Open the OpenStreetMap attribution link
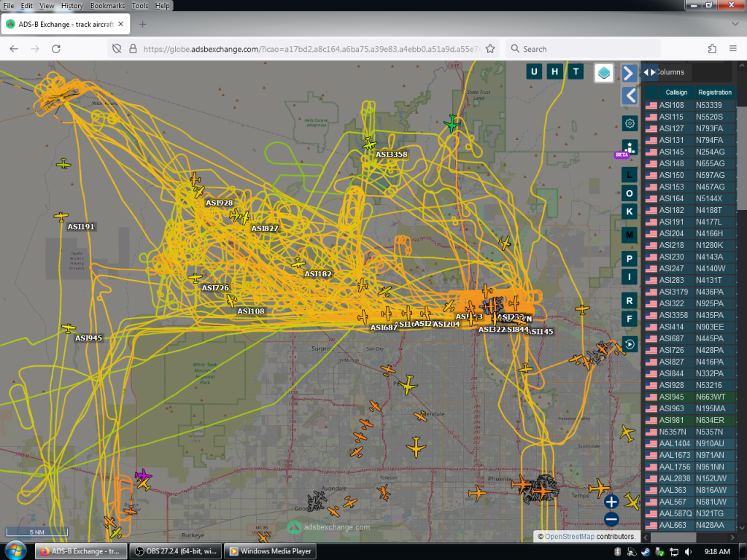The height and width of the screenshot is (560, 747). click(569, 537)
